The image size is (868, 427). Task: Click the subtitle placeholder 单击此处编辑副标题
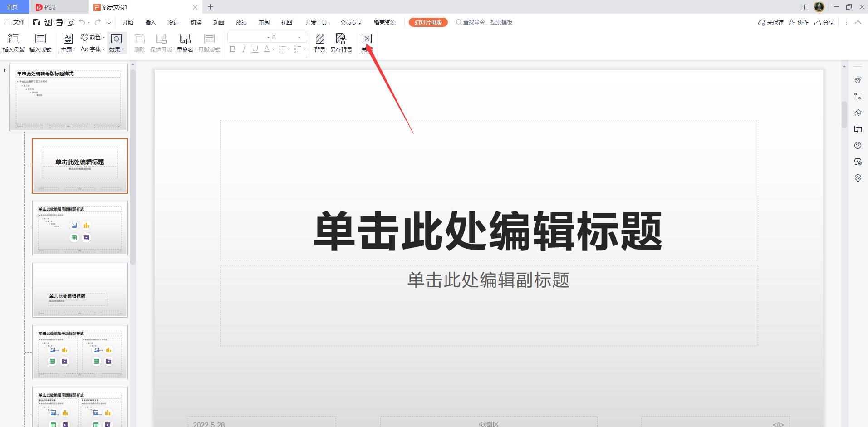(489, 305)
